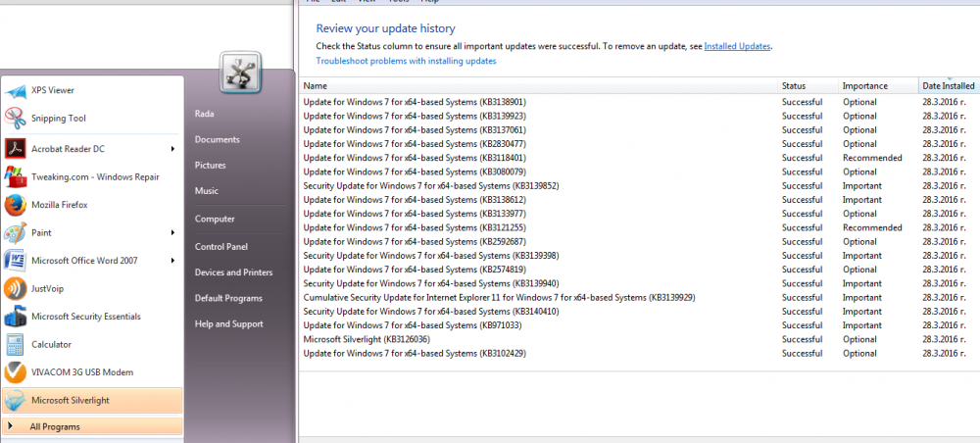Follow the Installed Updates link

[737, 46]
